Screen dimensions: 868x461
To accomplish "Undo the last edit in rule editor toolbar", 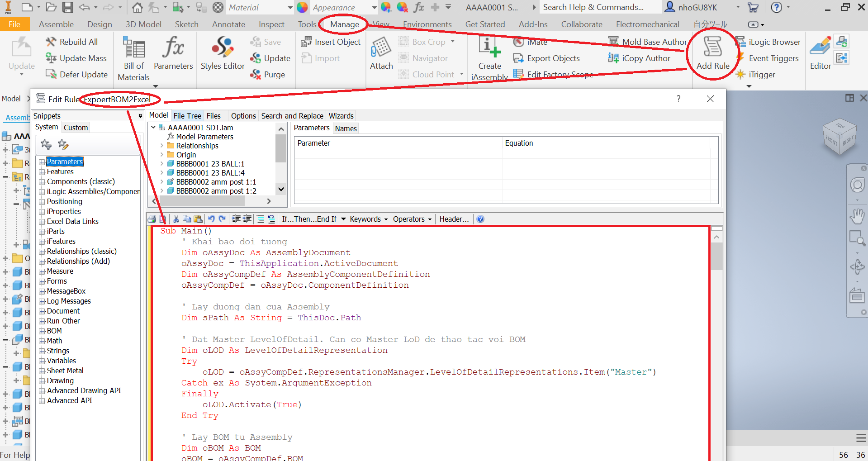I will (211, 219).
